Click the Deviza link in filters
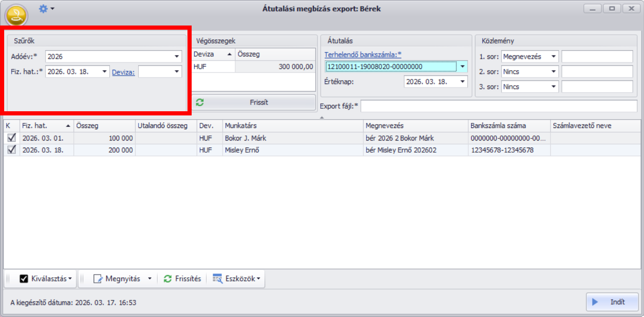The width and height of the screenshot is (644, 317). click(x=123, y=72)
